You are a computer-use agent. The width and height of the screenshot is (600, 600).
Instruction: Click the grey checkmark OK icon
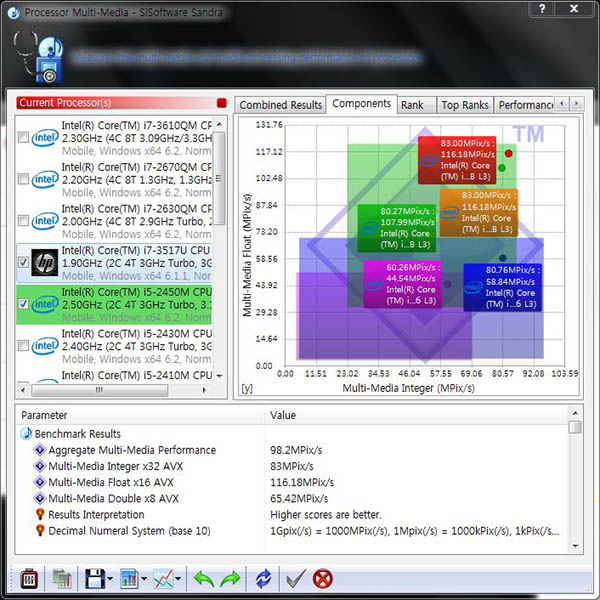click(x=296, y=579)
